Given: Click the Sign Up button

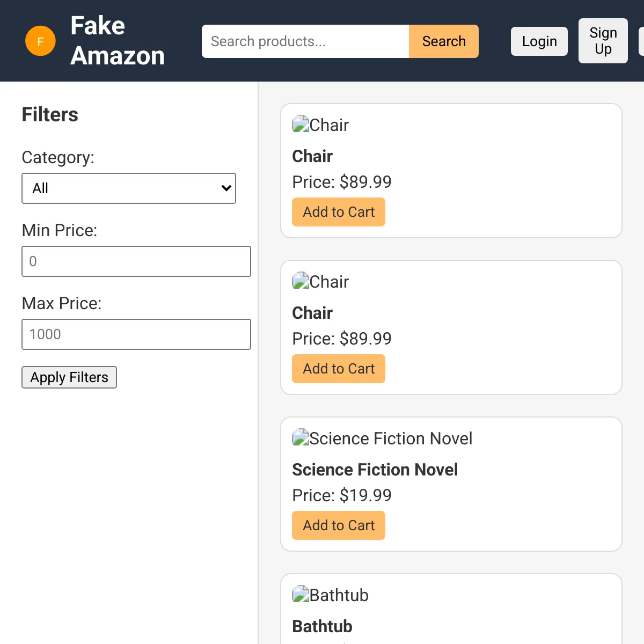Looking at the screenshot, I should (603, 41).
